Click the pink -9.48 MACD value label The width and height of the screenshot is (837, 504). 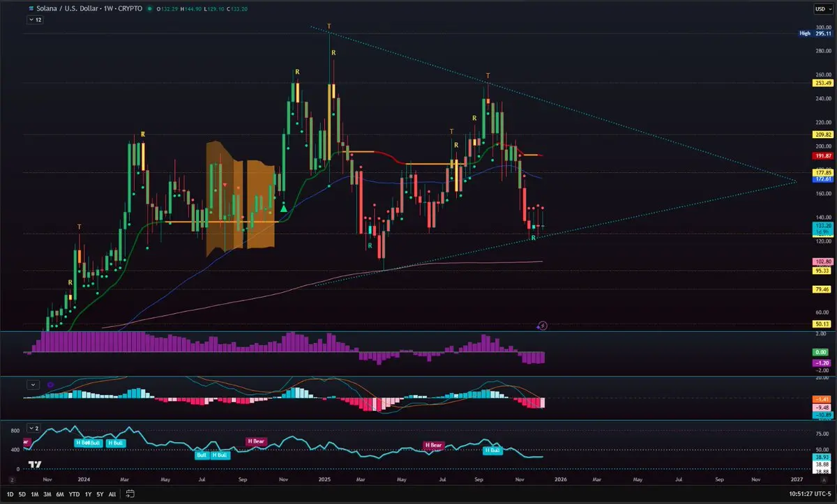[823, 407]
